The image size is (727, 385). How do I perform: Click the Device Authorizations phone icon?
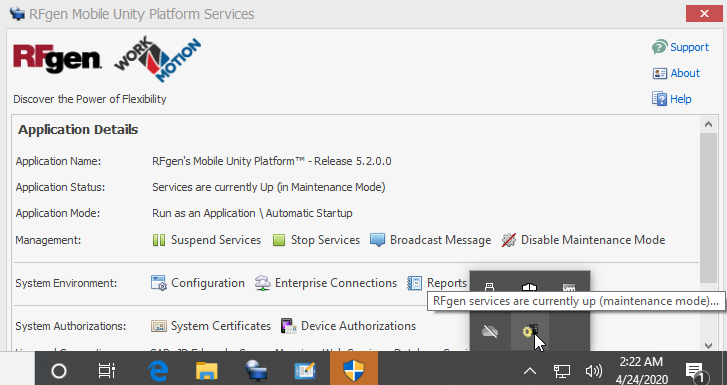[x=288, y=326]
